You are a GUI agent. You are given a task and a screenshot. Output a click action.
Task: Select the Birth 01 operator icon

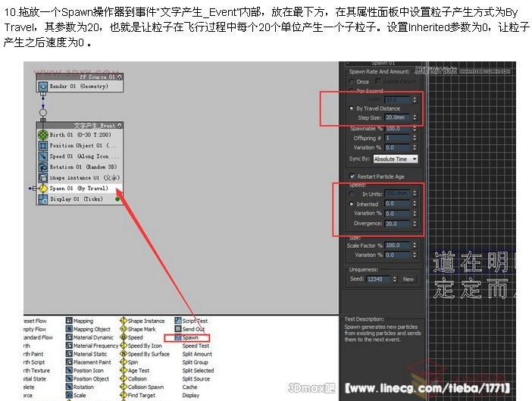(x=43, y=135)
